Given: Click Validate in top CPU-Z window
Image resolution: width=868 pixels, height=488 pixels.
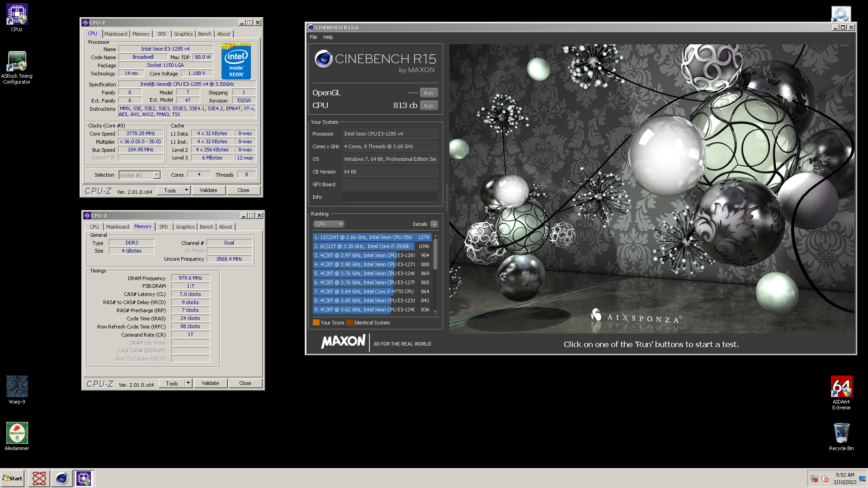Looking at the screenshot, I should [208, 191].
